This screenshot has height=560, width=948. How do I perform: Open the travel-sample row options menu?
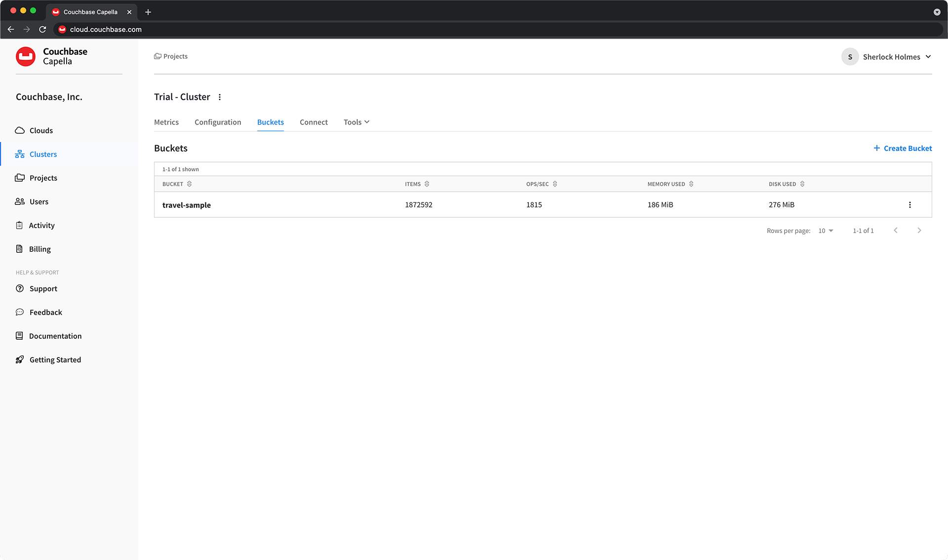[910, 204]
